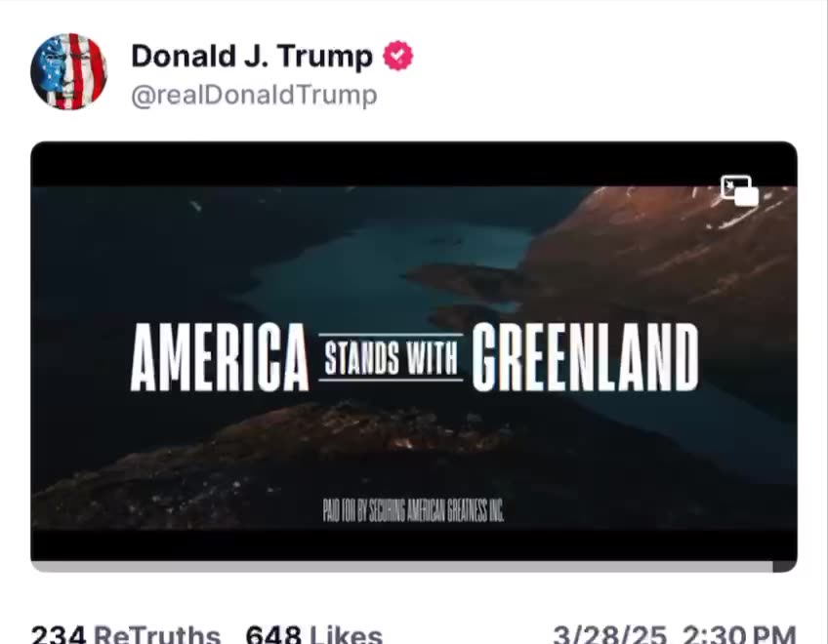
Task: Play the America Stands With Greenland video
Action: coord(414,357)
